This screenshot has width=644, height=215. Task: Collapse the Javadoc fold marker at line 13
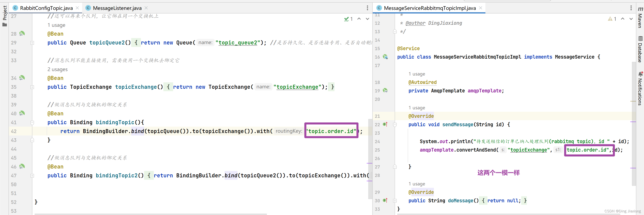[x=395, y=31]
